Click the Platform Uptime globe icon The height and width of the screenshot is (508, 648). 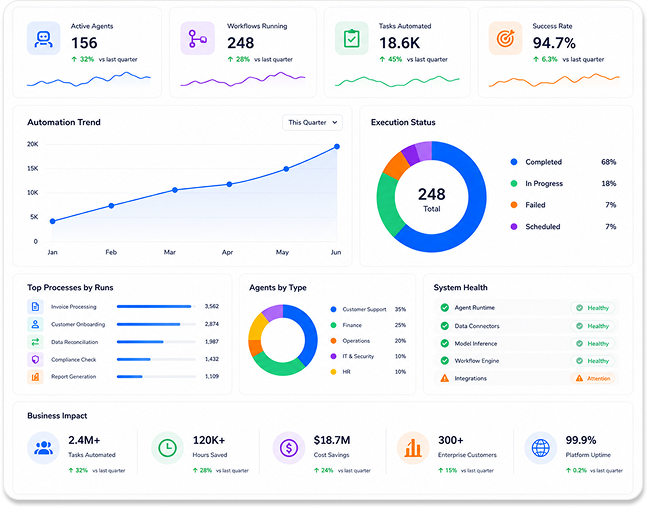coord(541,448)
